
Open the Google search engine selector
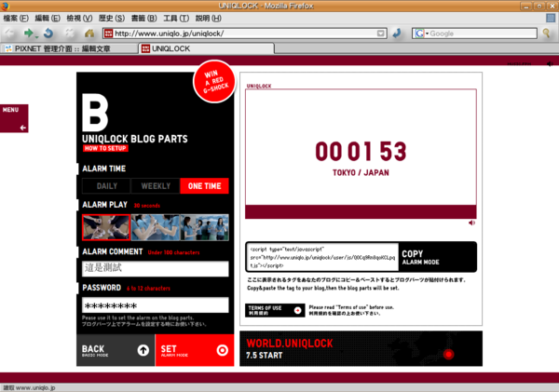pos(421,34)
